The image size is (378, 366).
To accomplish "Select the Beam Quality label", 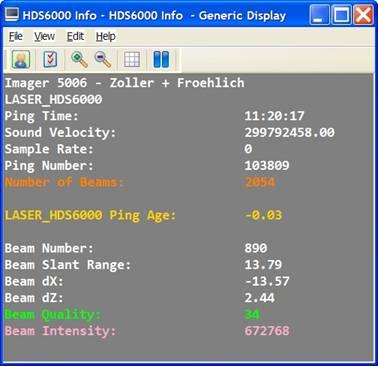I will click(53, 315).
